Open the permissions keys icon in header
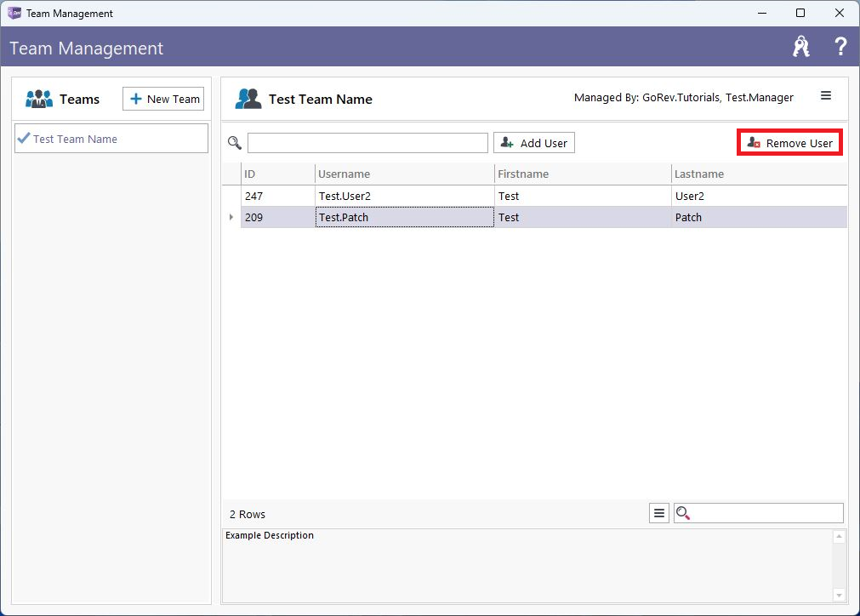The width and height of the screenshot is (860, 616). pyautogui.click(x=801, y=47)
